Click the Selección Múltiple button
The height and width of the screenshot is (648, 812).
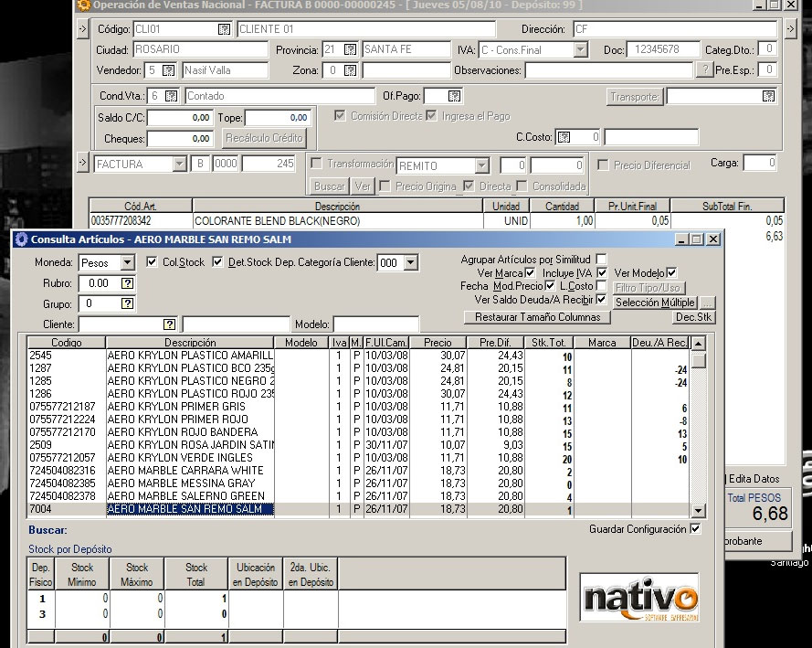pos(655,303)
